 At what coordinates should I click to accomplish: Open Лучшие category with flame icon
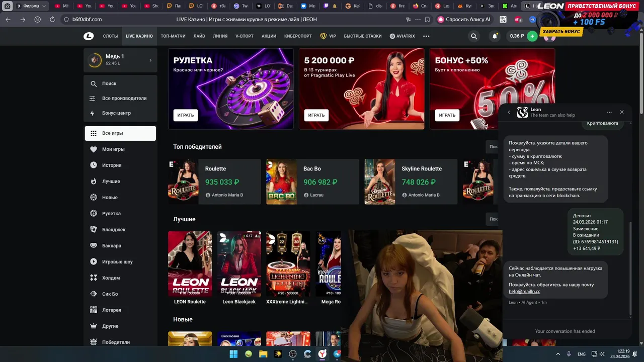(x=120, y=182)
